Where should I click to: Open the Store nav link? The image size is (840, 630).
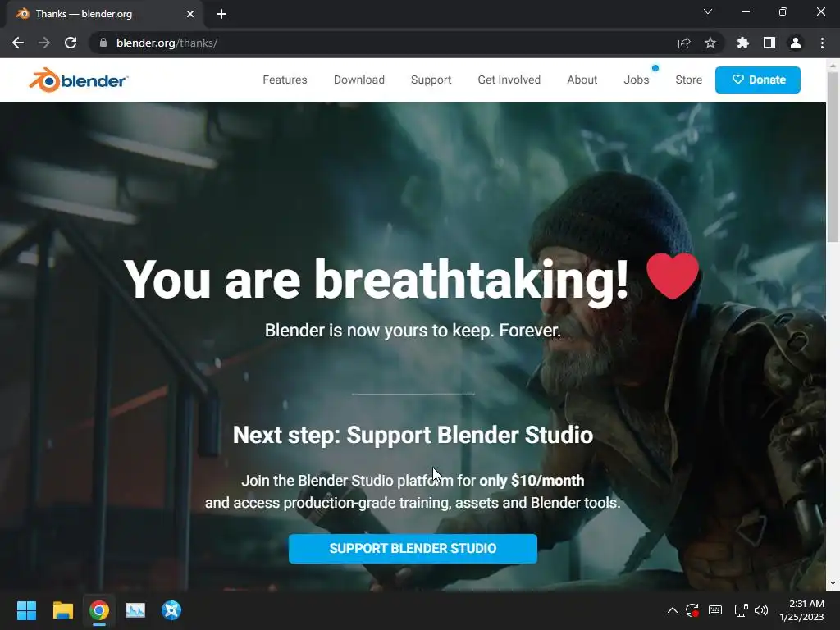688,80
